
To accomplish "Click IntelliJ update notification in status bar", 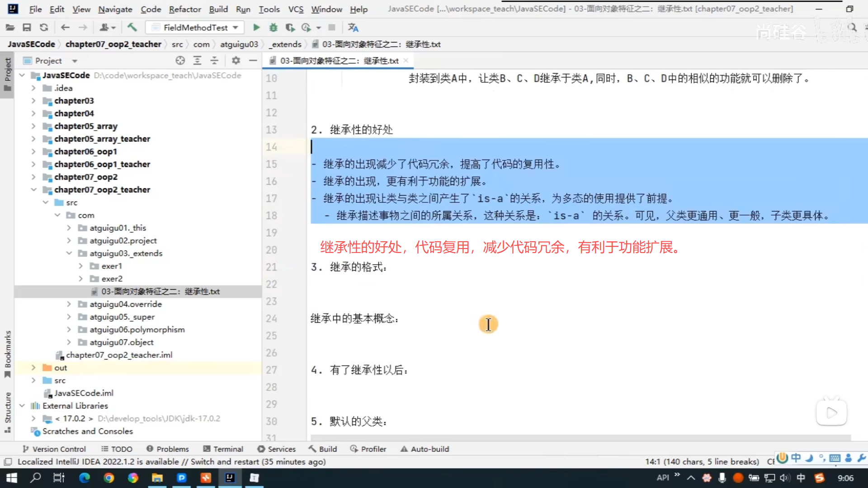I will click(x=171, y=461).
